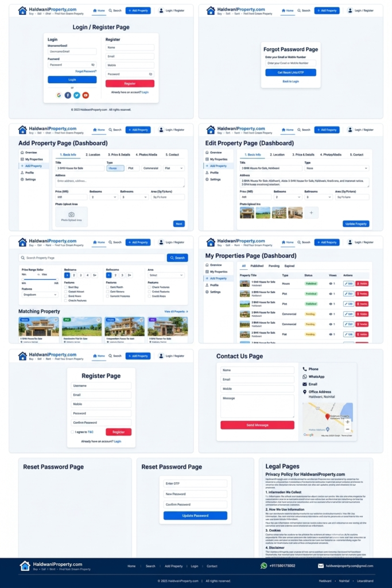Screen dimensions: 392x588
Task: Click the Search Property Page input field
Action: [92, 258]
